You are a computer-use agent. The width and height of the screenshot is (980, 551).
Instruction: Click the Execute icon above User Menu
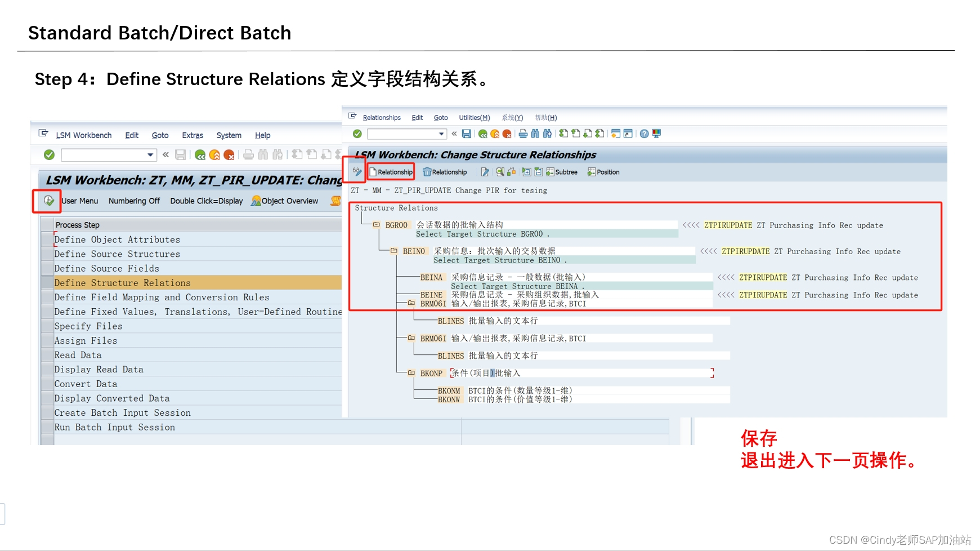tap(48, 201)
